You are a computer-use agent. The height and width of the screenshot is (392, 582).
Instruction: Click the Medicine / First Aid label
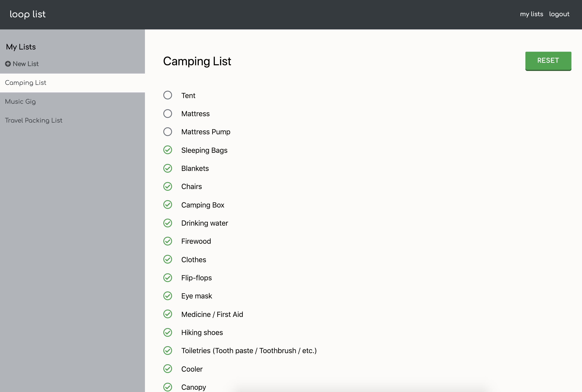click(x=212, y=314)
